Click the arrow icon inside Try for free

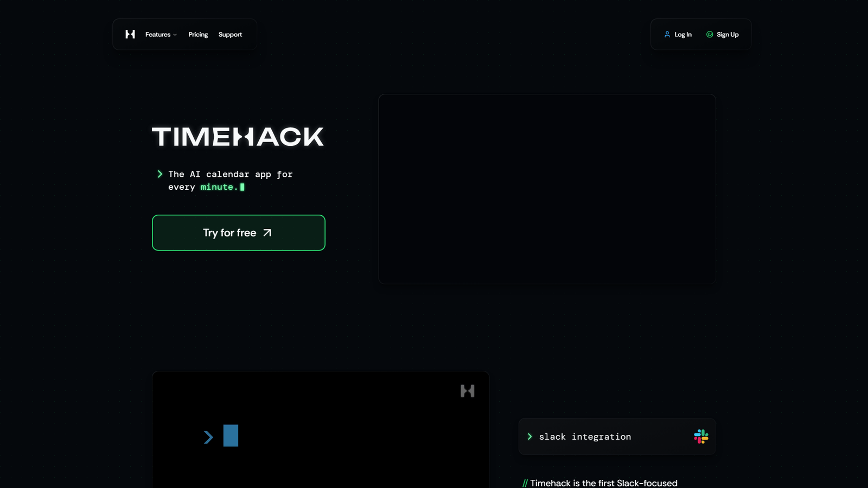point(267,233)
